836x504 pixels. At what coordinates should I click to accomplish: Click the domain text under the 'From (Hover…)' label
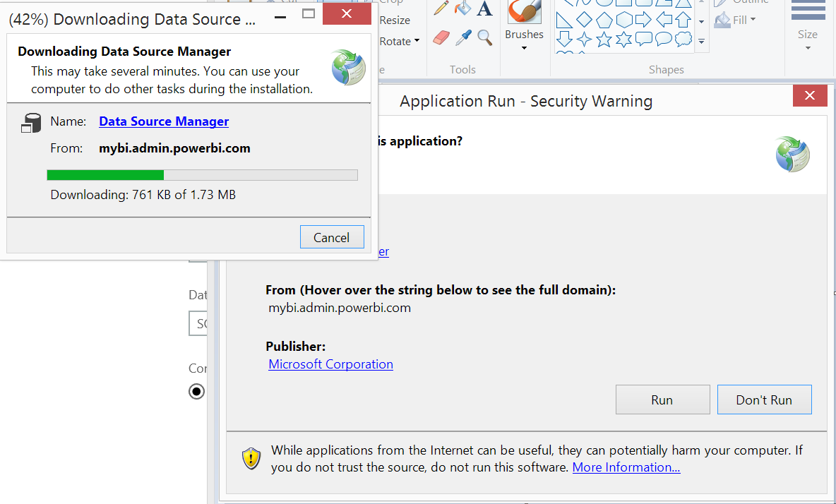(340, 308)
